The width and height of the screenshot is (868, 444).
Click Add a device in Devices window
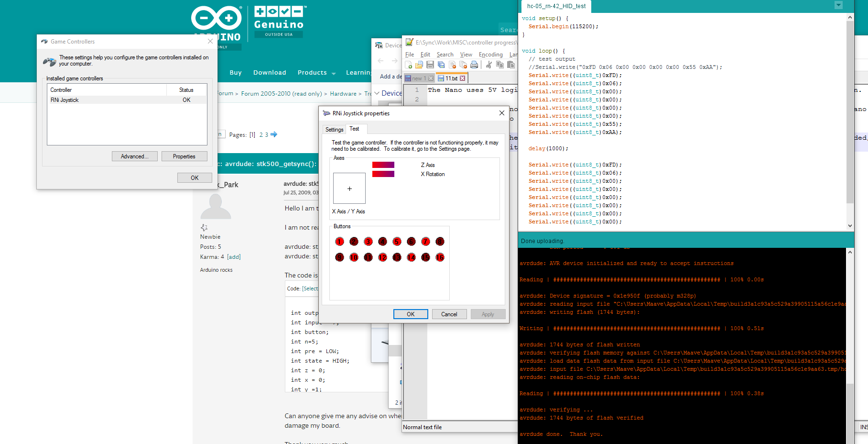tap(391, 77)
